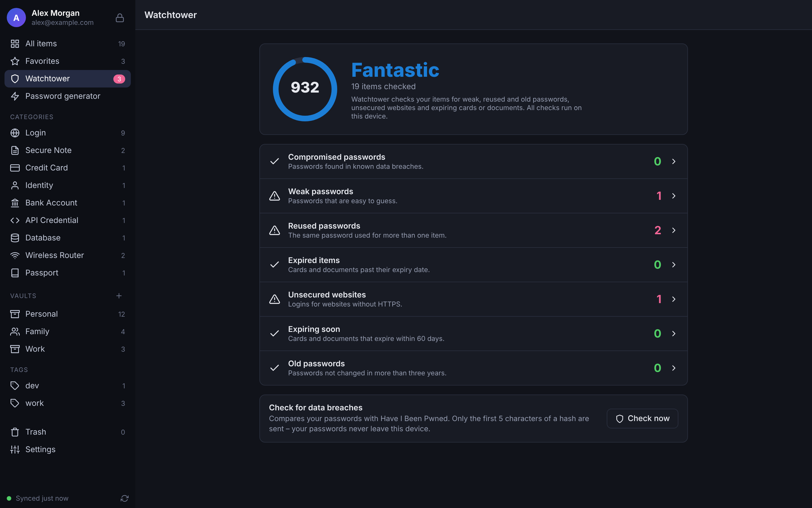
Task: Open the Expiring soon row
Action: 473,334
